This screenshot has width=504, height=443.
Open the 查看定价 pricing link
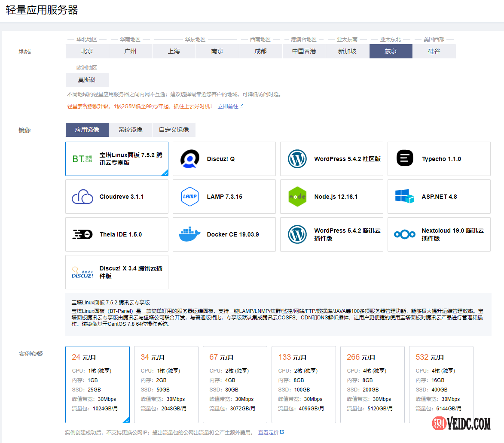point(269,432)
